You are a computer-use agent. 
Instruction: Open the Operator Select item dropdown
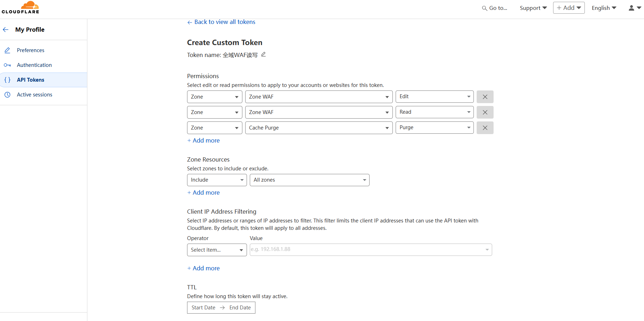(217, 250)
